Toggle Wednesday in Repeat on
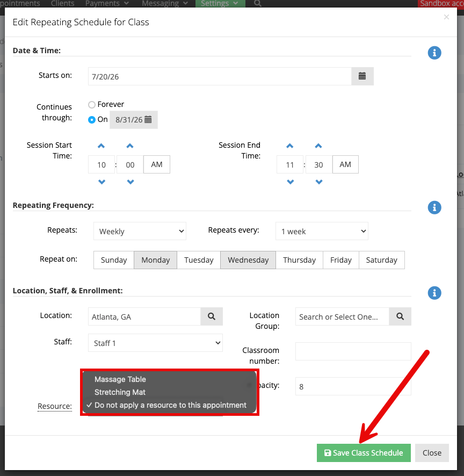This screenshot has width=464, height=476. click(248, 260)
